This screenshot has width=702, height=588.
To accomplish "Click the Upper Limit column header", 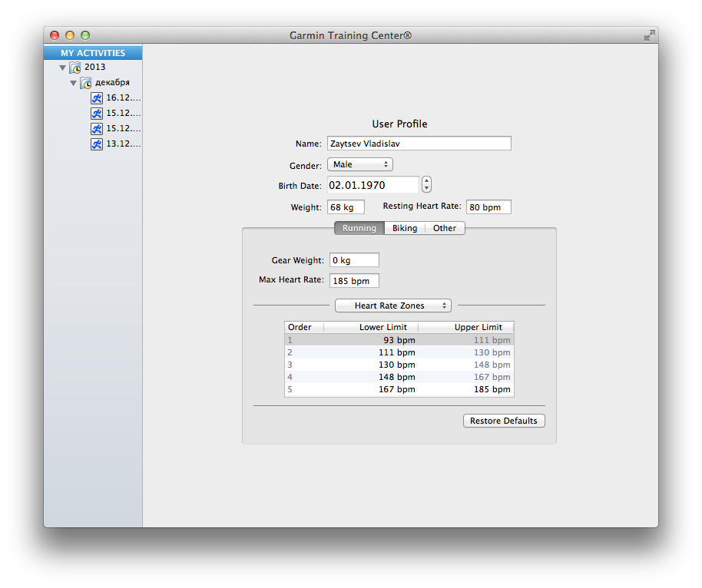I will (x=466, y=327).
